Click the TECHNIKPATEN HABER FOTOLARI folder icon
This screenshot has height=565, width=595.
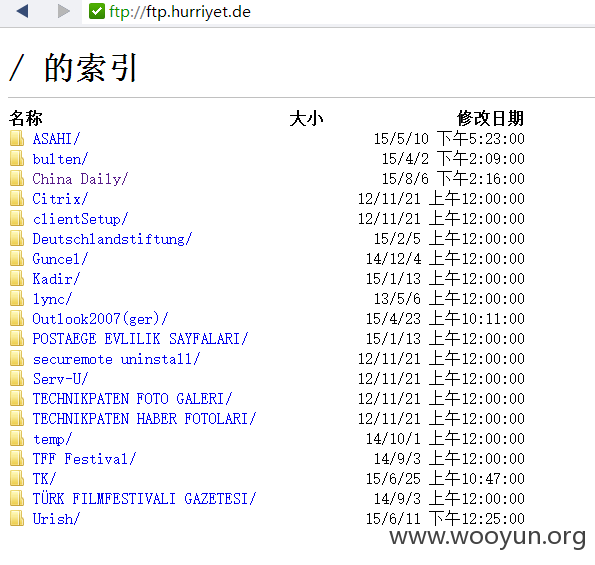17,418
